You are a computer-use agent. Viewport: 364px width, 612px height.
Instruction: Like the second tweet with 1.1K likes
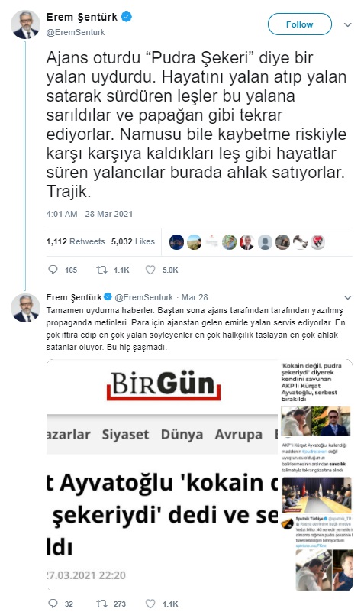click(150, 604)
